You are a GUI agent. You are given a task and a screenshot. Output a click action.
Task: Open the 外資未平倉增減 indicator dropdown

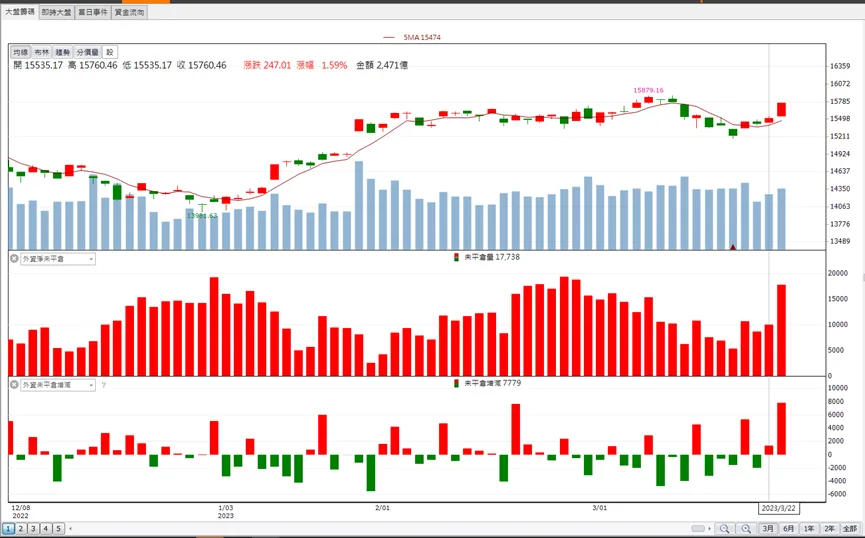click(57, 385)
